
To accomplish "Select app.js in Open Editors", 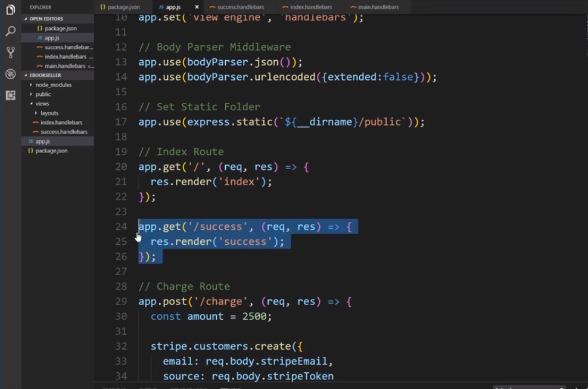I will [x=57, y=38].
